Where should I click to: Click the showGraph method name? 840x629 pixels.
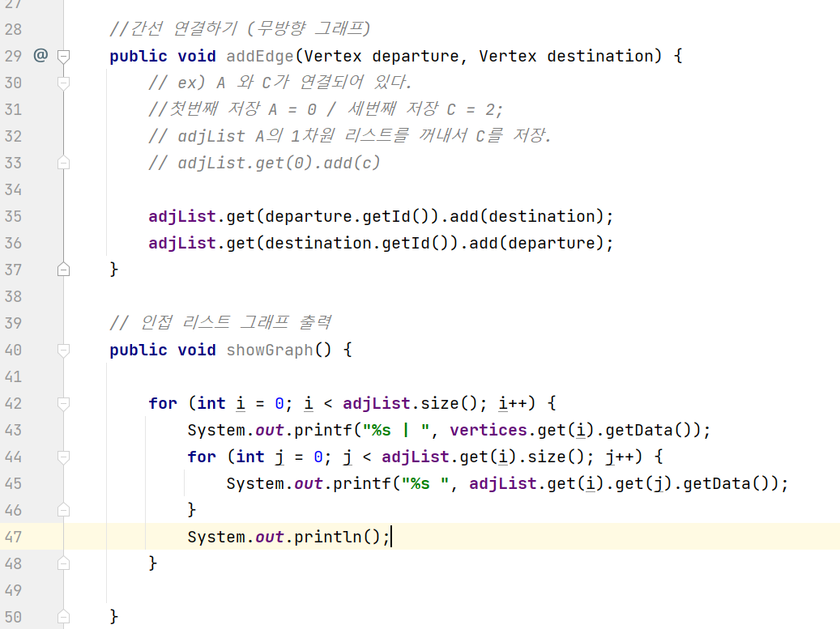[x=270, y=350]
